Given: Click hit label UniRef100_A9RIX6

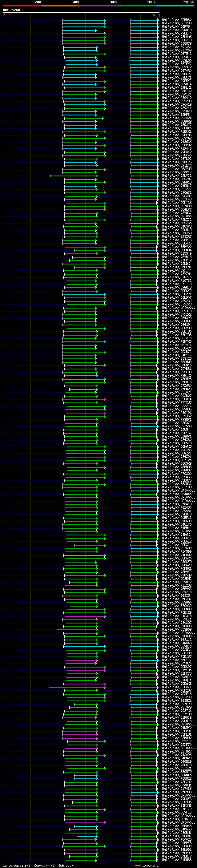Looking at the screenshot, I should tap(177, 375).
